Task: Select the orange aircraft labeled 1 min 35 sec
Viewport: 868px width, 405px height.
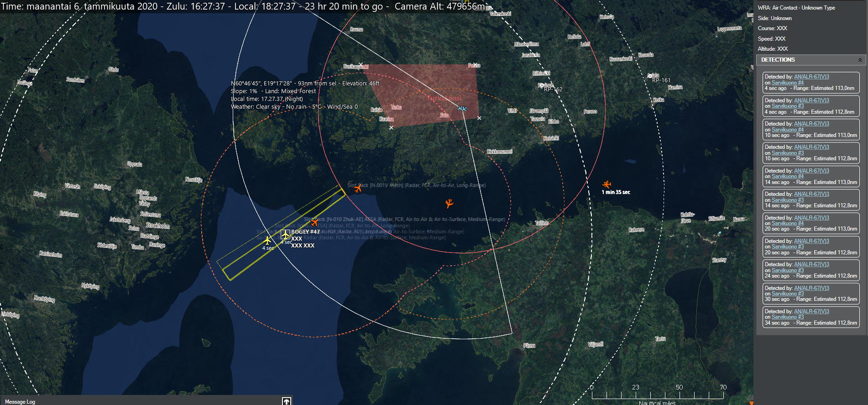Action: coord(607,184)
